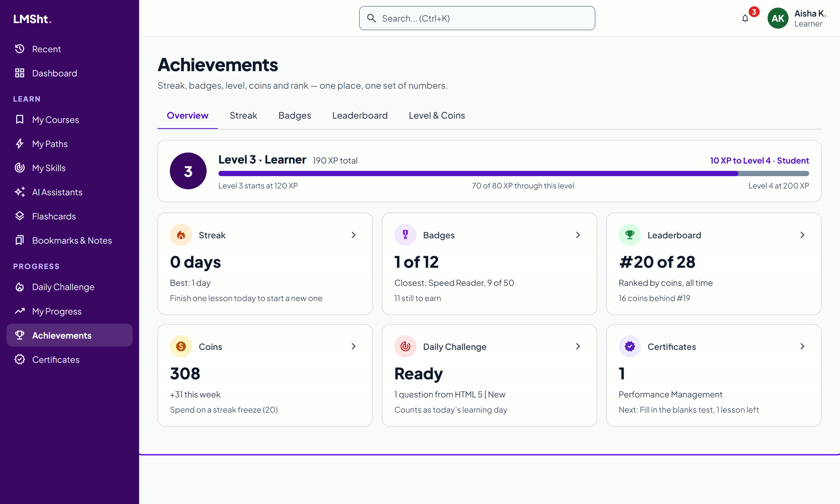Click the Streak card flame icon
Screen dimensions: 840x504
pyautogui.click(x=181, y=235)
